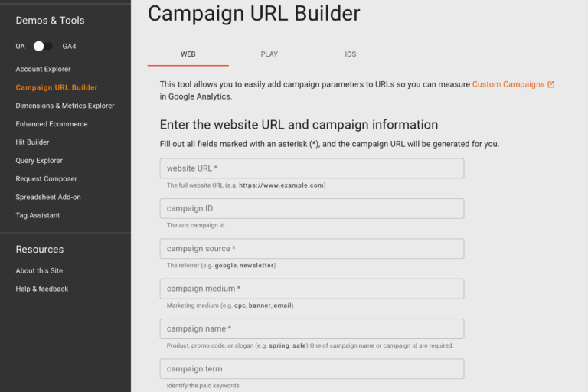Screen dimensions: 588x392
Task: Click the website URL input field
Action: pos(312,168)
